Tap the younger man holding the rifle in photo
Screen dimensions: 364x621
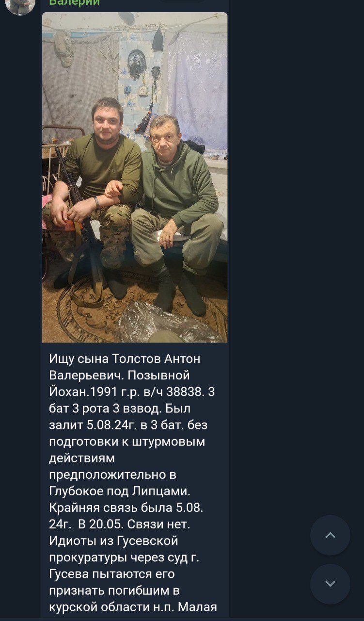click(x=97, y=194)
